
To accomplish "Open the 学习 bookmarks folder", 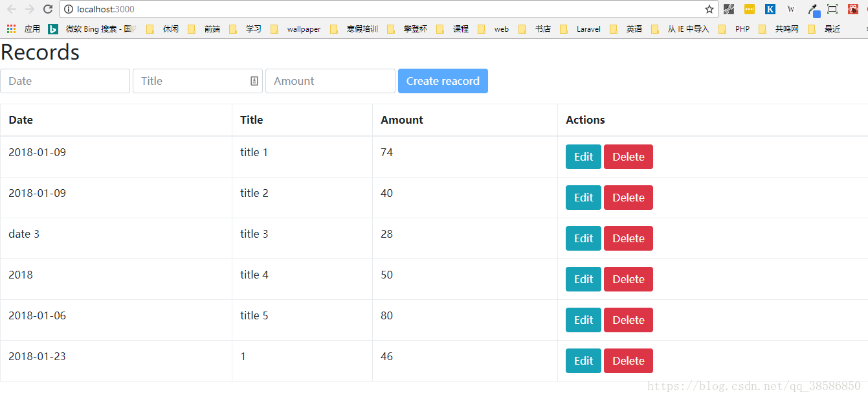I will (246, 29).
